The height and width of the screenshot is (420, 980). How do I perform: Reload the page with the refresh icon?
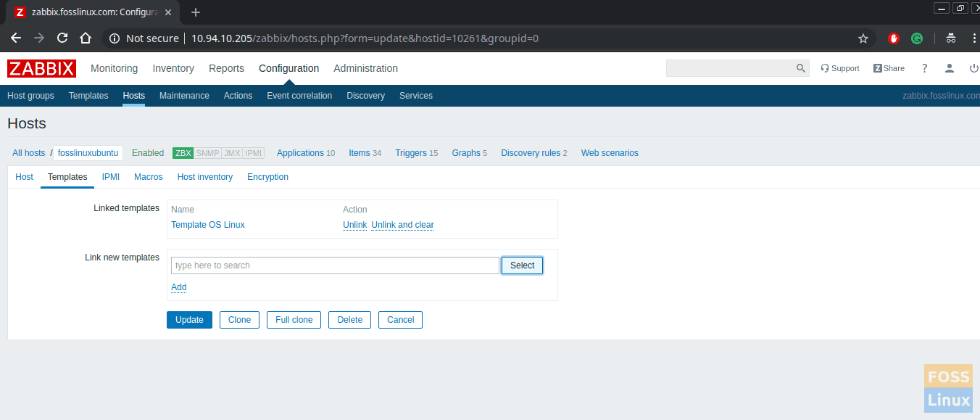point(62,38)
